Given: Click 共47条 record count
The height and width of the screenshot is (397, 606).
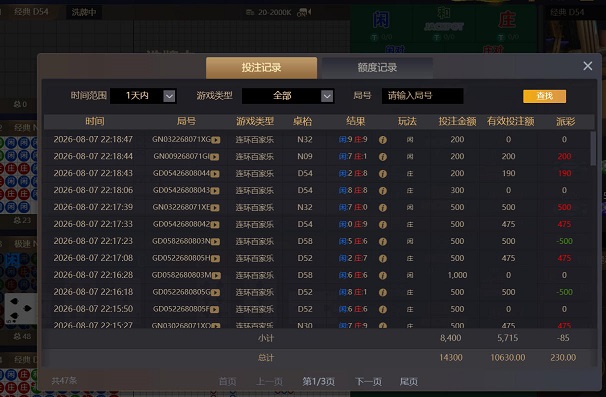Looking at the screenshot, I should [64, 381].
